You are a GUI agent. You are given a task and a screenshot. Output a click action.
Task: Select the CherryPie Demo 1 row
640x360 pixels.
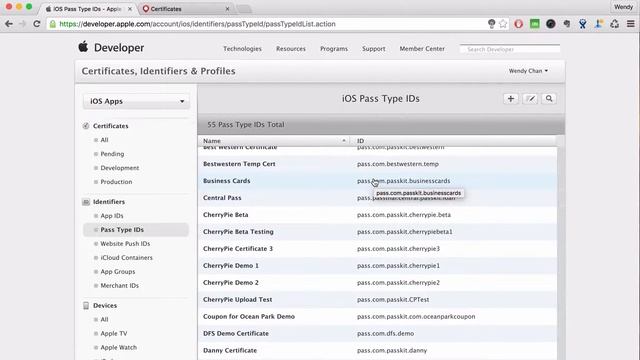pyautogui.click(x=378, y=265)
